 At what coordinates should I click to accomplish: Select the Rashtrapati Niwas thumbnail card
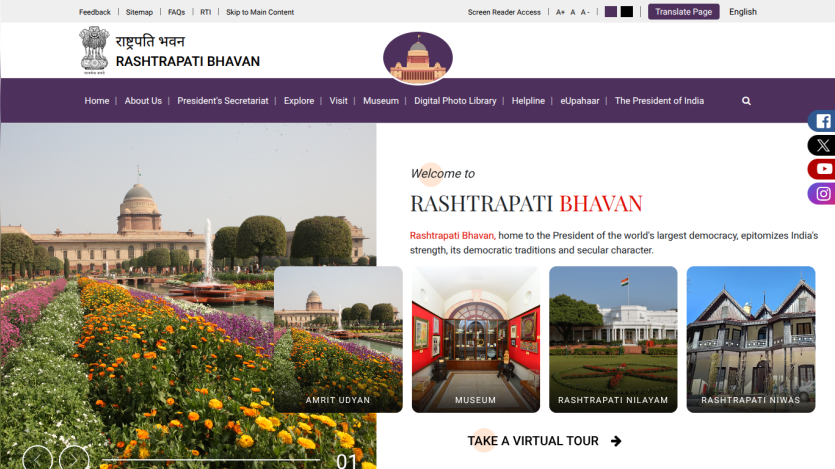point(751,339)
